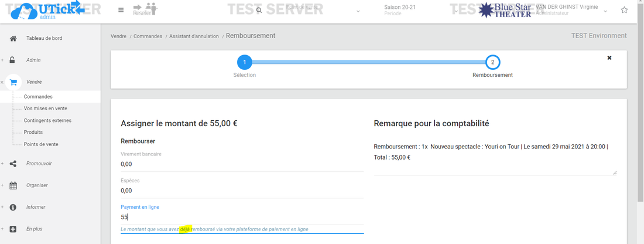The height and width of the screenshot is (244, 644).
Task: Click the Informer info icon
Action: pos(13,207)
